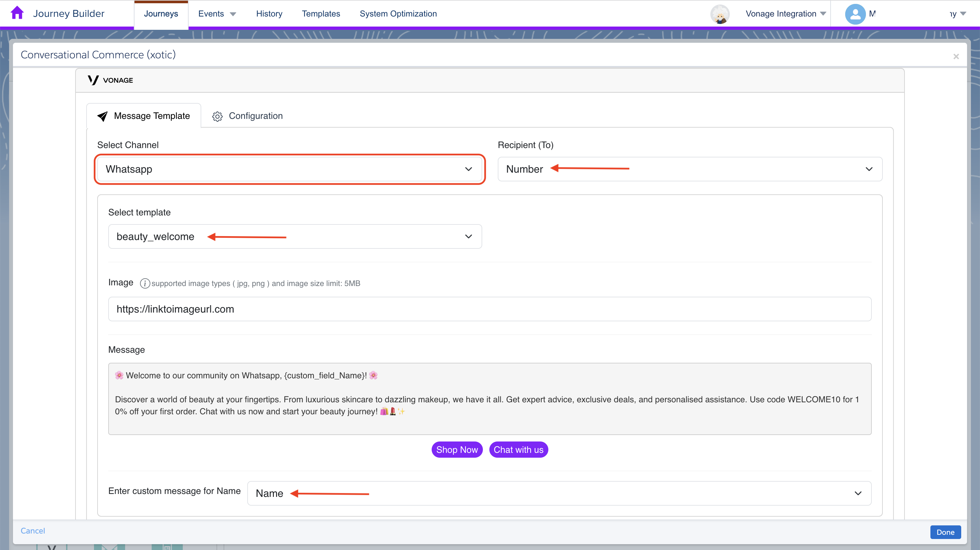Click the image info circle icon
980x550 pixels.
coord(145,283)
